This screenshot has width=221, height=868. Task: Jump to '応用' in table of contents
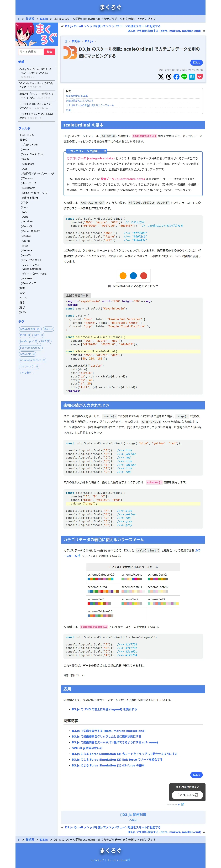tap(68, 110)
